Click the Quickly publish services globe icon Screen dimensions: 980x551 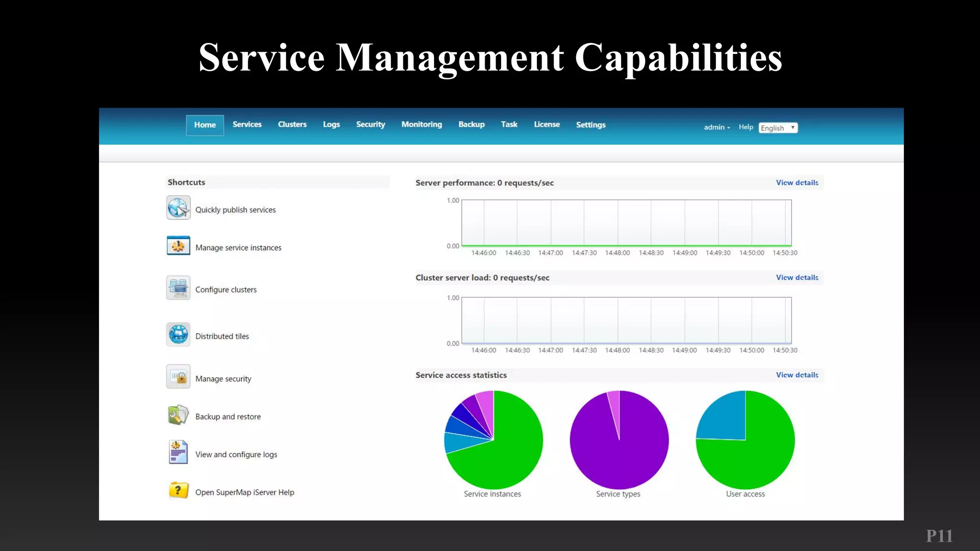[178, 208]
